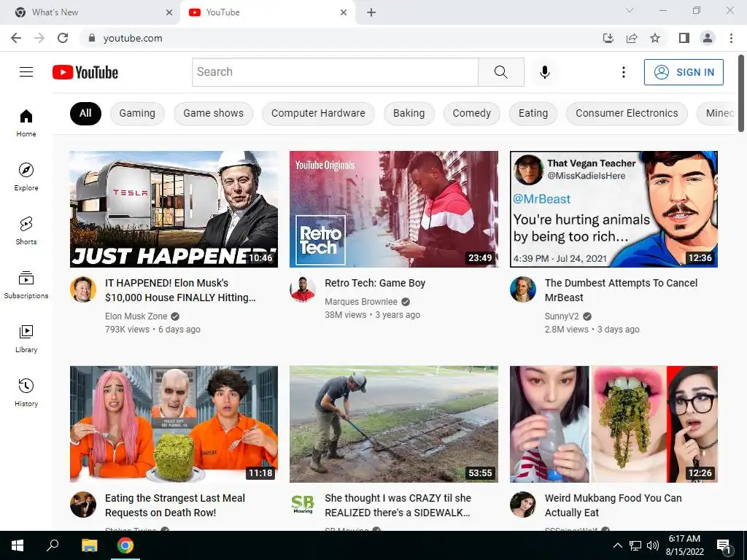Click the install app icon in address bar
747x560 pixels.
pos(608,38)
